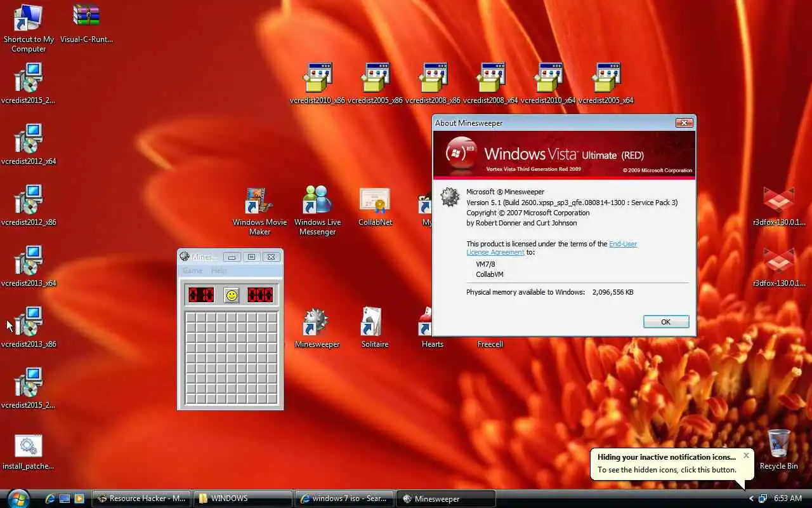The image size is (812, 508).
Task: Select the vcredist2010_x64 installer icon
Action: (x=548, y=84)
